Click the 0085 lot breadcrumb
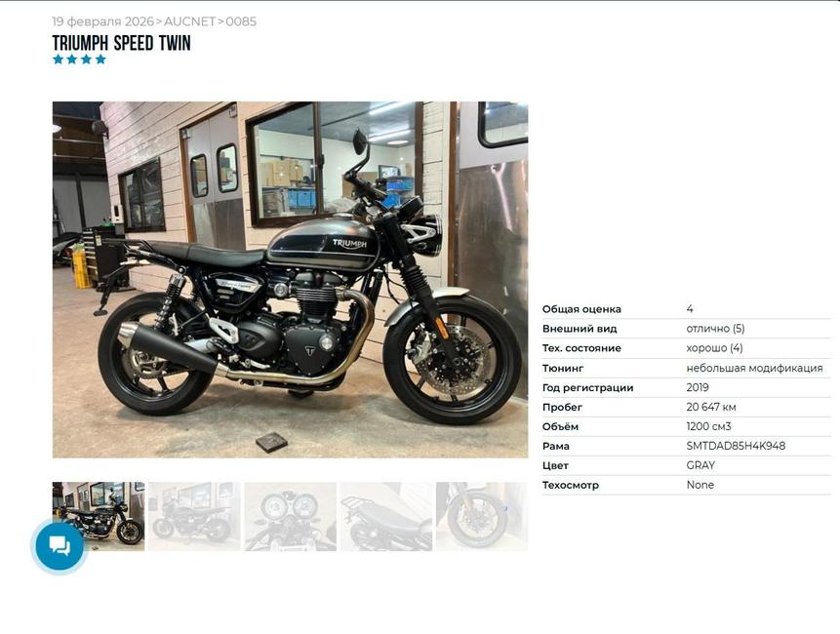This screenshot has height=634, width=840. 241,21
